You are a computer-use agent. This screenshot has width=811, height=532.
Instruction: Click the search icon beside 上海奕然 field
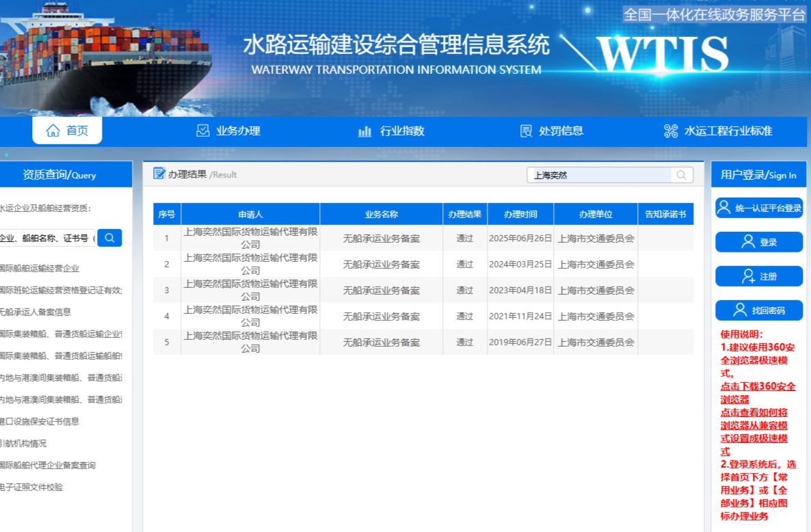[680, 175]
